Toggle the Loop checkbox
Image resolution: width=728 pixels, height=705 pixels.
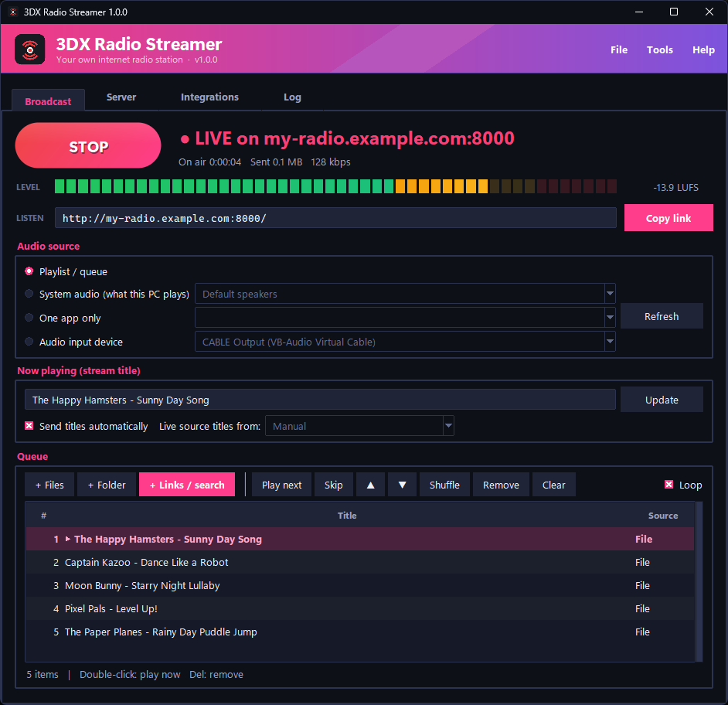click(669, 485)
